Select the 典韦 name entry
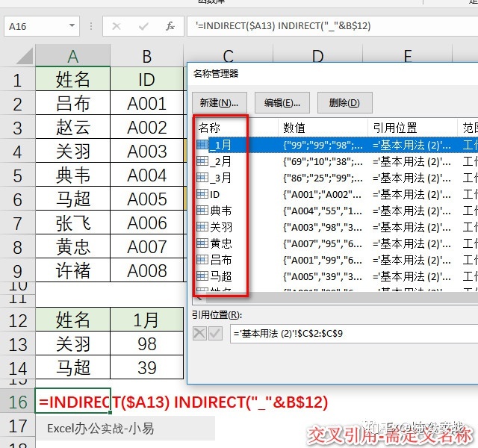 (221, 211)
